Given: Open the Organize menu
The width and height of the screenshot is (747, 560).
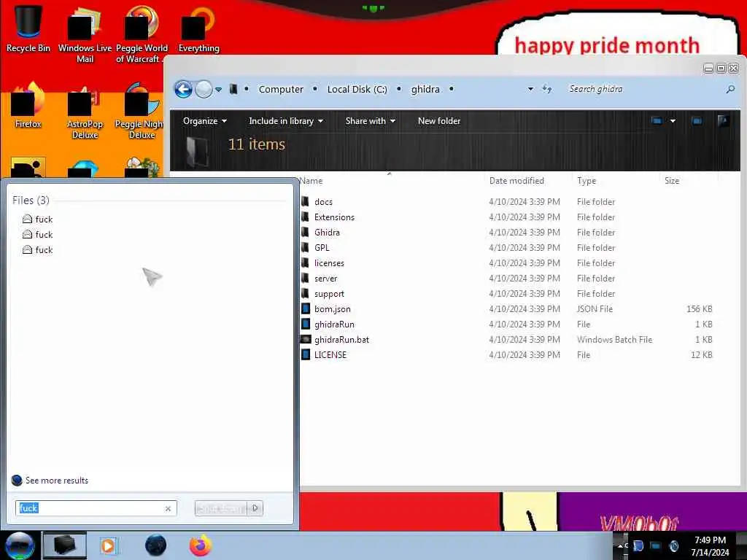Looking at the screenshot, I should [204, 121].
